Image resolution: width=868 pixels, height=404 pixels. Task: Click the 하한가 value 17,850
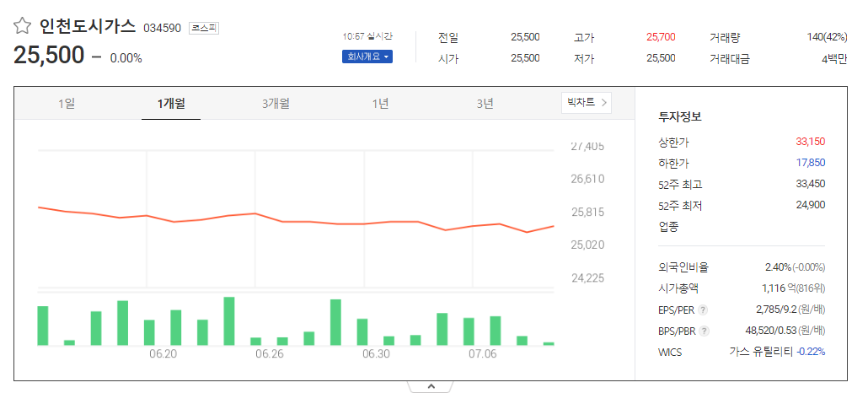point(811,163)
